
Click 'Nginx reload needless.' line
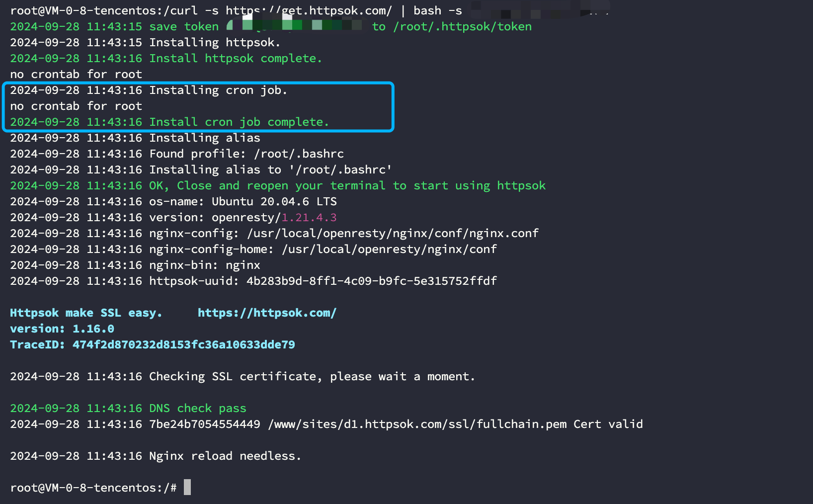(156, 456)
